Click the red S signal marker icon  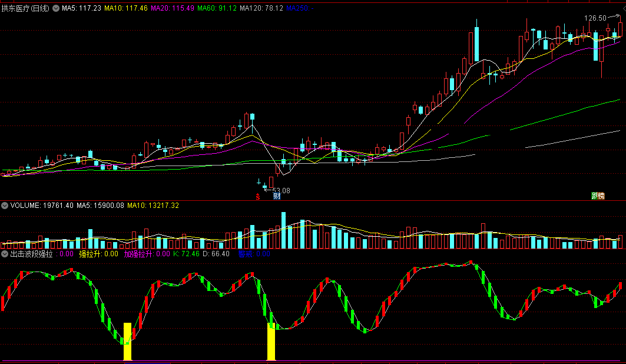[x=258, y=196]
